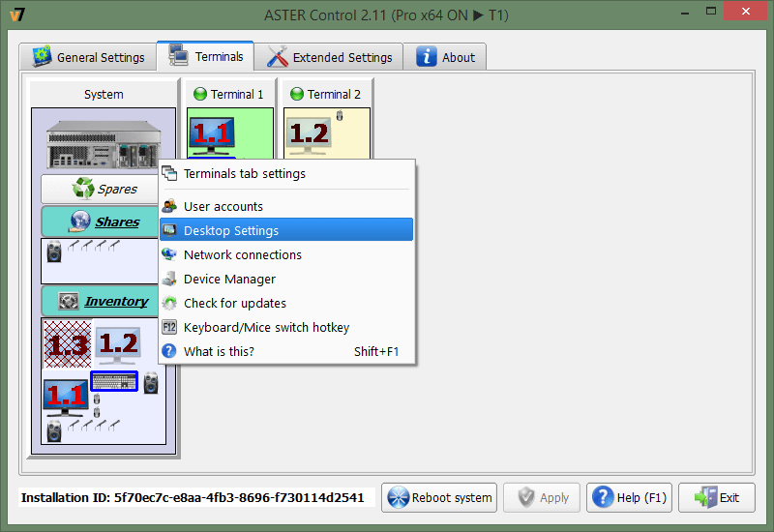Viewport: 774px width, 532px height.
Task: Select monitor 1.1 in Inventory
Action: click(x=66, y=398)
